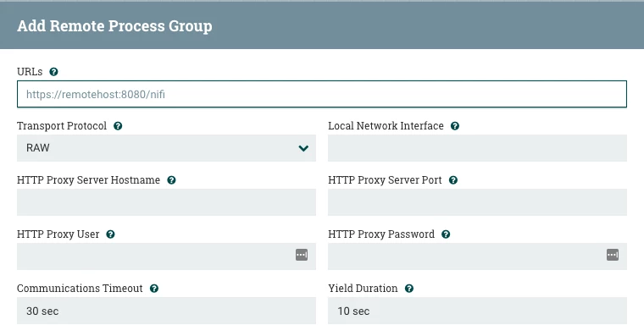Click the Communications Timeout help icon
This screenshot has height=336, width=644.
tap(154, 289)
